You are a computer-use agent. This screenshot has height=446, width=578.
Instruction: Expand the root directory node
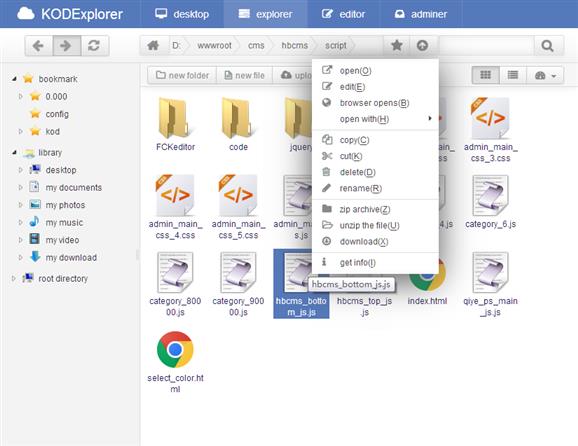[x=14, y=278]
